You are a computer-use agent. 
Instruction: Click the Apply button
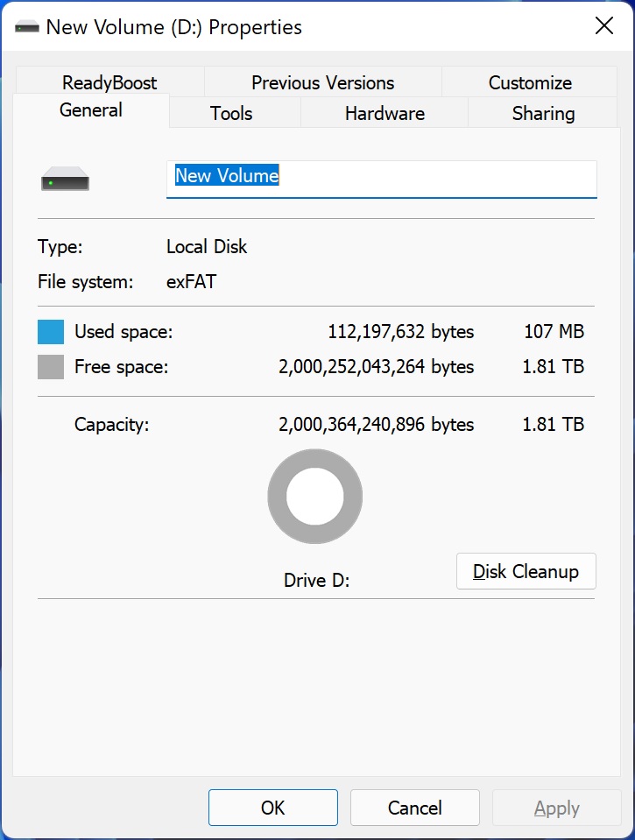click(x=557, y=808)
